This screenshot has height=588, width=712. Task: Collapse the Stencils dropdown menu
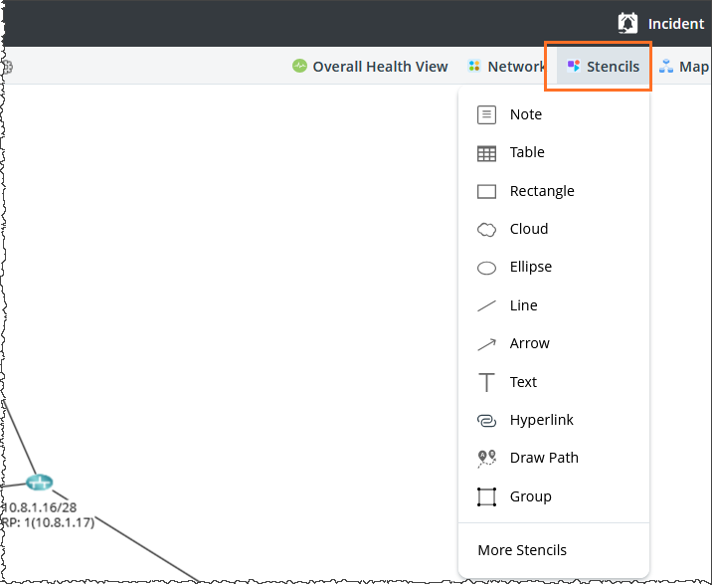point(603,67)
